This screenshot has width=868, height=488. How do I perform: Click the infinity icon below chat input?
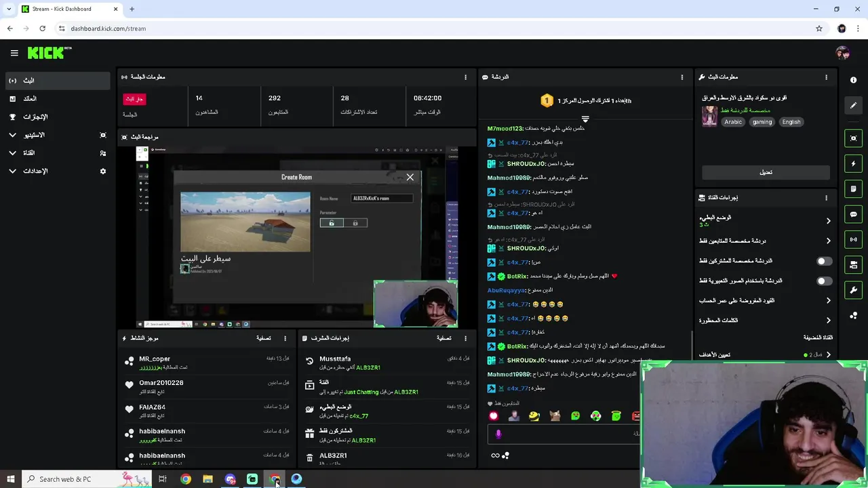pyautogui.click(x=495, y=455)
